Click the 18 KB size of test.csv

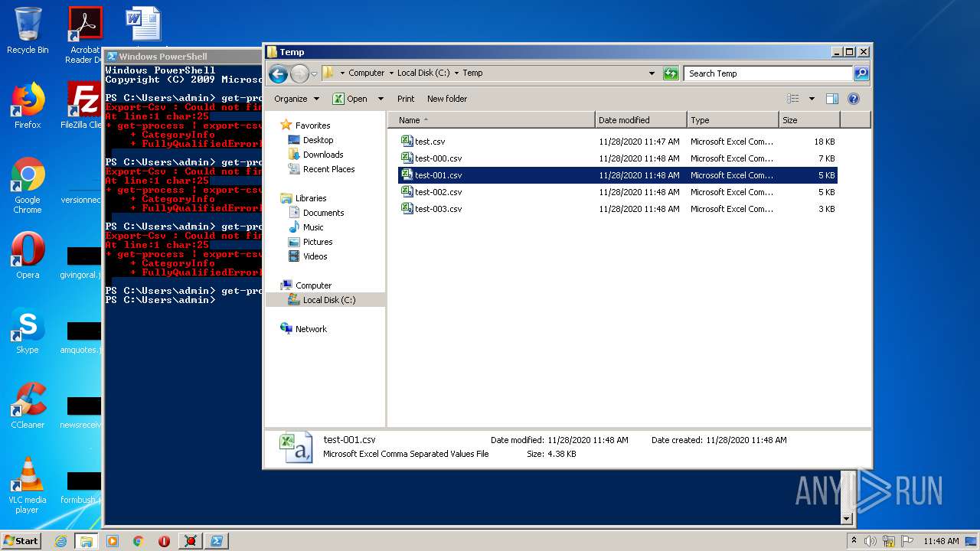[824, 142]
